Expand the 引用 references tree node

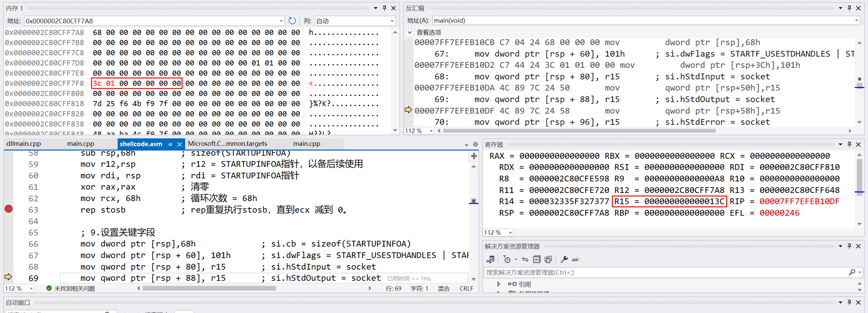tap(499, 284)
